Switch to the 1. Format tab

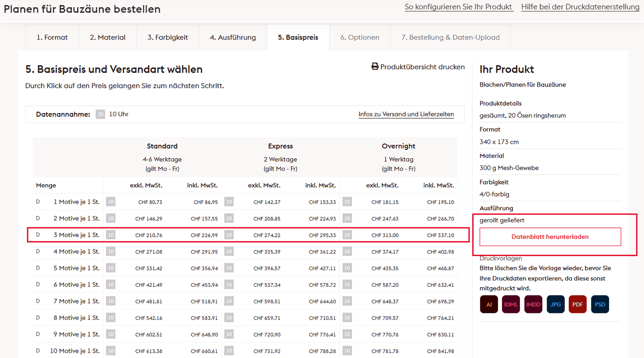[x=52, y=37]
